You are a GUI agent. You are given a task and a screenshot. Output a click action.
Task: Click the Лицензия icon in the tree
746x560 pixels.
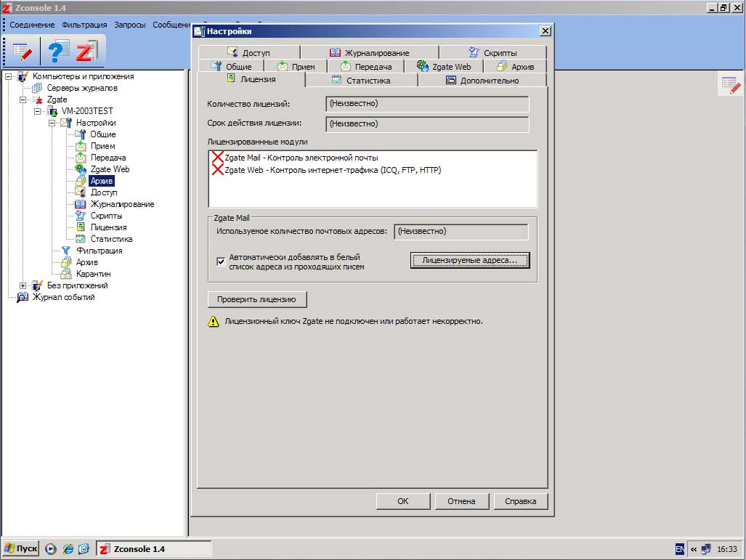tap(81, 227)
